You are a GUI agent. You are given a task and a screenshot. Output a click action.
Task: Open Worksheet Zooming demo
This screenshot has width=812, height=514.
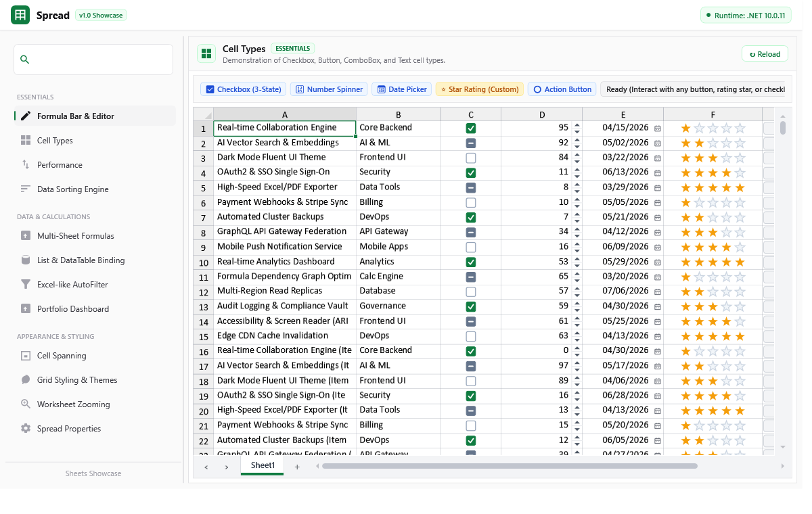[x=95, y=404]
